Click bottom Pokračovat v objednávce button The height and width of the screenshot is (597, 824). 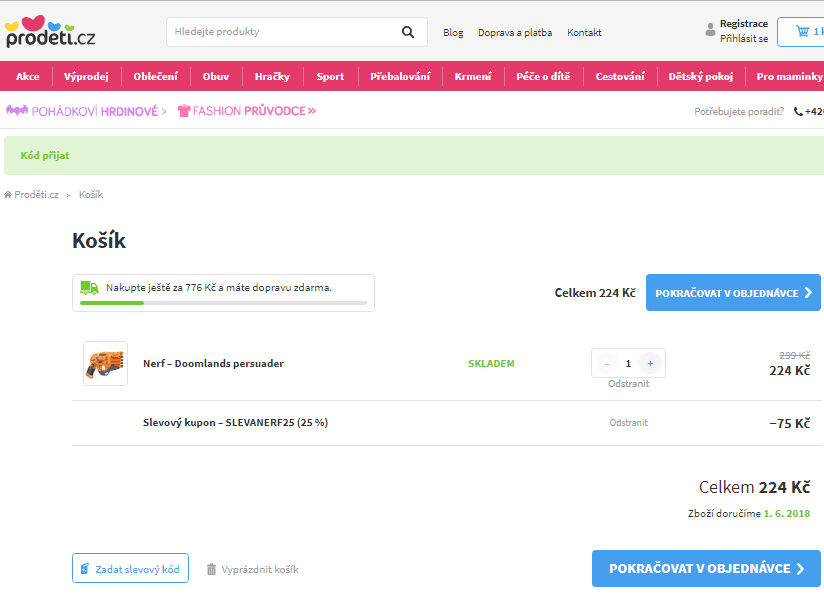click(x=706, y=569)
